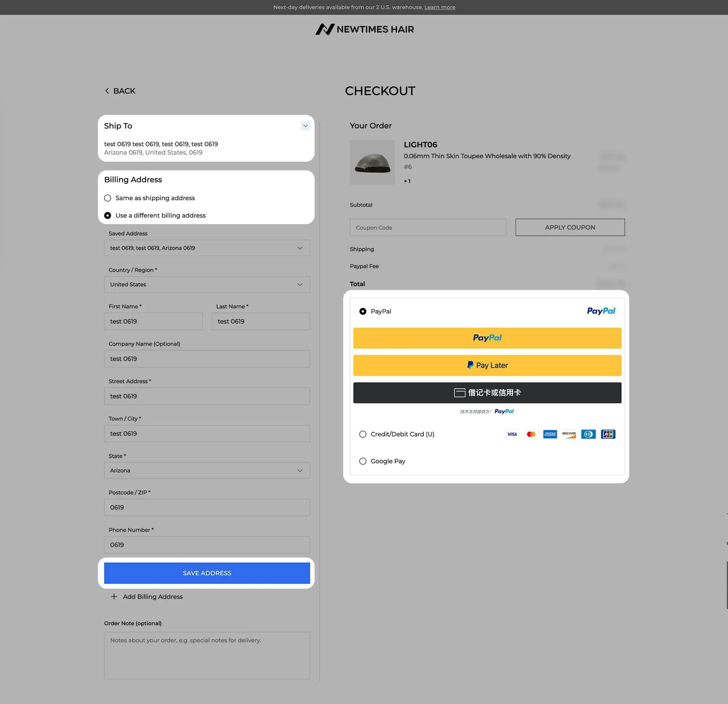Select the Credit/Debit Card payment option

[363, 434]
